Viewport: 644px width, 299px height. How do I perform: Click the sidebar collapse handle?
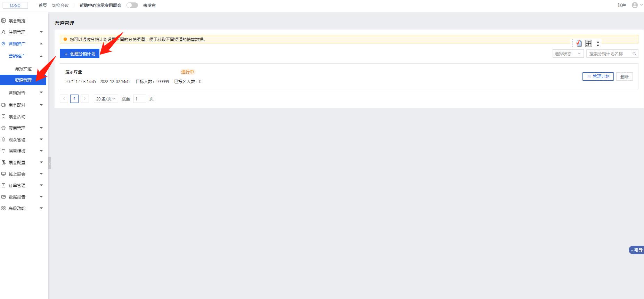(50, 163)
